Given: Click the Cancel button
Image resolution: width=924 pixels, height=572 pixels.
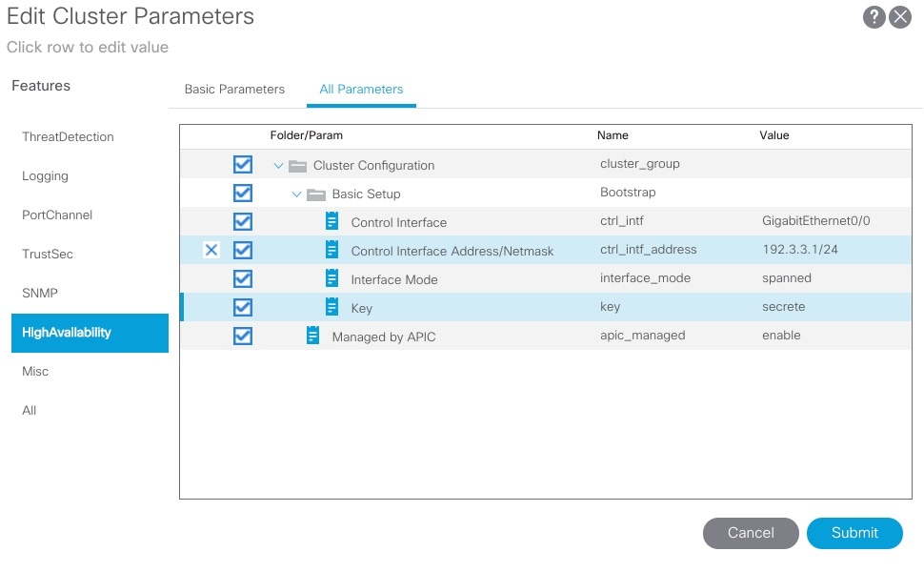Looking at the screenshot, I should click(x=751, y=533).
